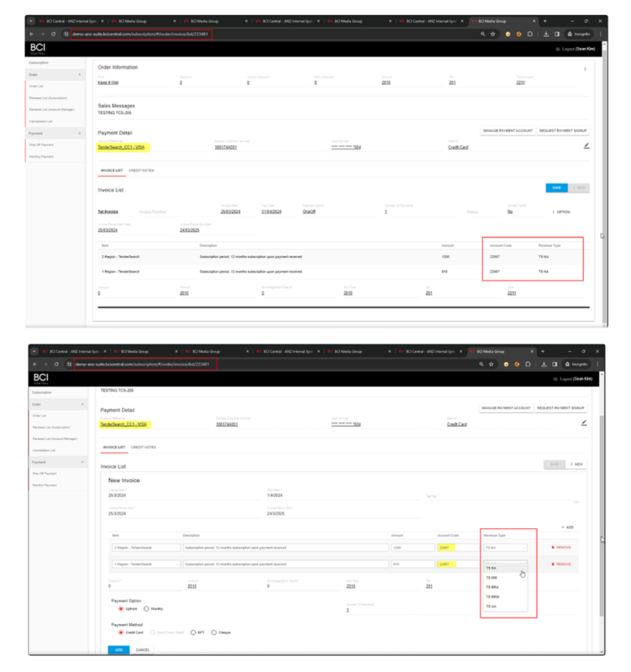631x672 pixels.
Task: Open the downloads icon in the lower browser window
Action: [x=546, y=364]
